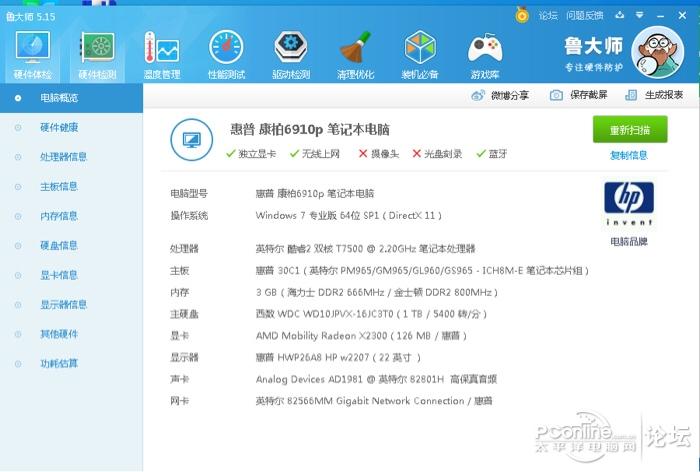Close the 鲁大师 window

click(682, 15)
